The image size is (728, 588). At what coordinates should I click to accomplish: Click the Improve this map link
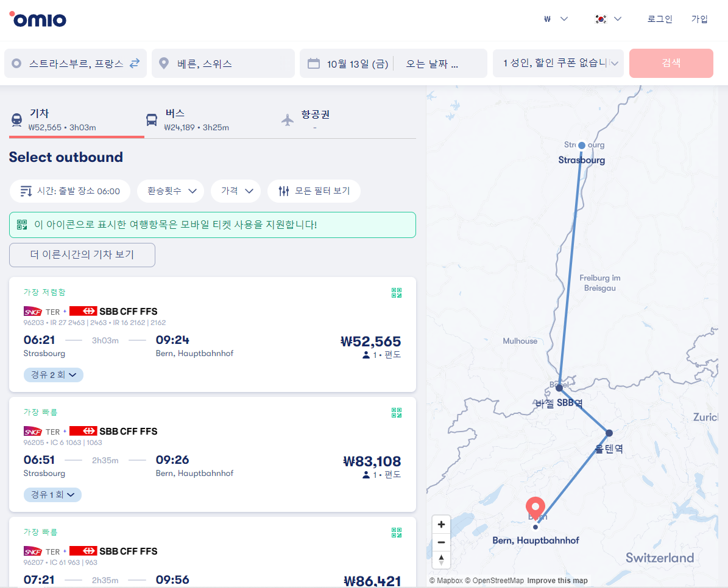(x=557, y=581)
